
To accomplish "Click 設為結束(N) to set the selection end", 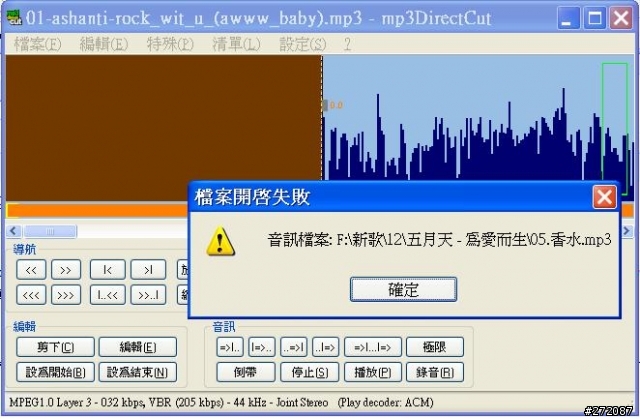I will tap(138, 372).
